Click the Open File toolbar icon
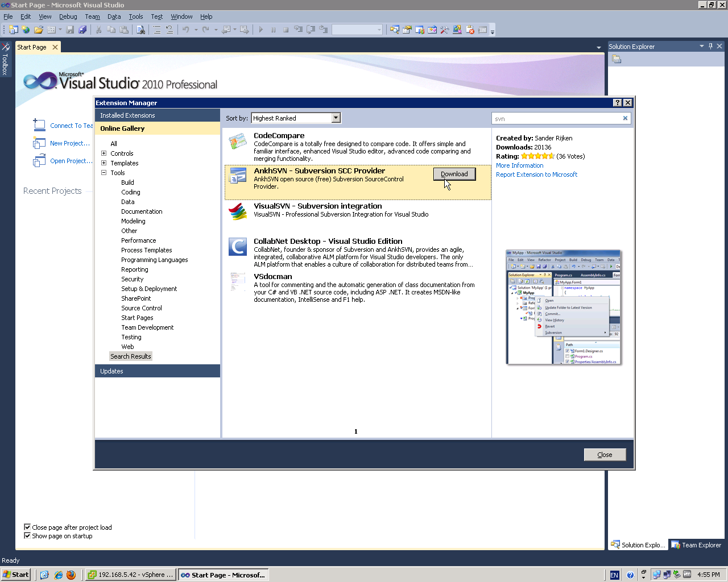728x582 pixels. [x=39, y=30]
